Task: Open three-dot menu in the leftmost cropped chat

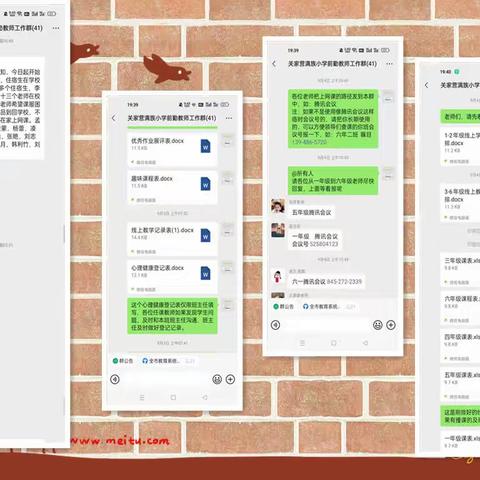Action: click(x=56, y=28)
